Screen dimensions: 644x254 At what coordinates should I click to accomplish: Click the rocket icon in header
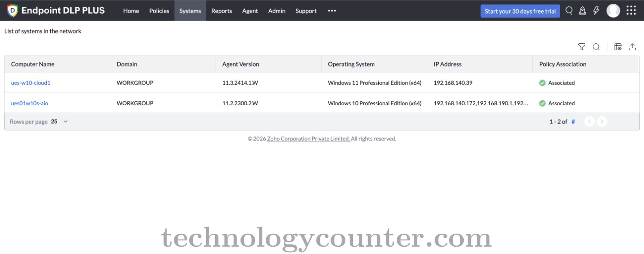pyautogui.click(x=583, y=11)
